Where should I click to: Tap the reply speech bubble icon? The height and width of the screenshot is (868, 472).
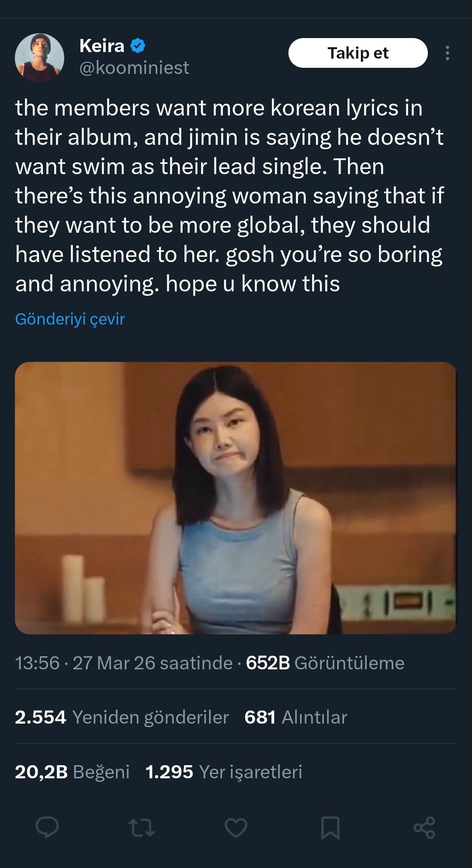(x=47, y=827)
